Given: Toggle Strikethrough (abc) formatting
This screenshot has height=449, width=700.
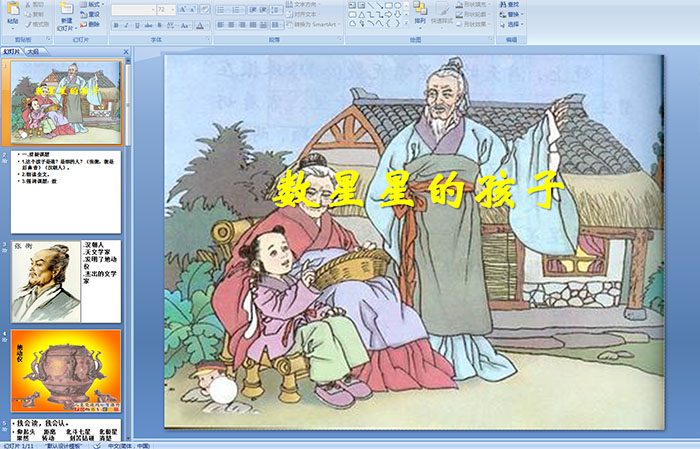Looking at the screenshot, I should pos(148,25).
